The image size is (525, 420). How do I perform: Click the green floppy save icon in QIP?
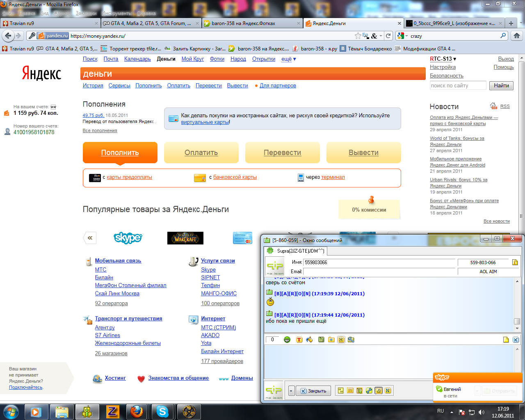(321, 340)
